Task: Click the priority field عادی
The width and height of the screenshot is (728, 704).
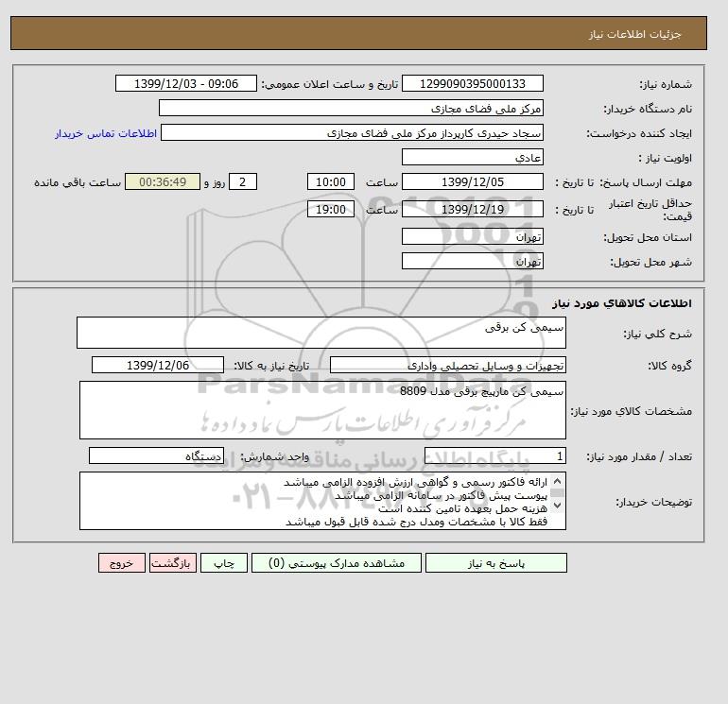Action: coord(472,157)
